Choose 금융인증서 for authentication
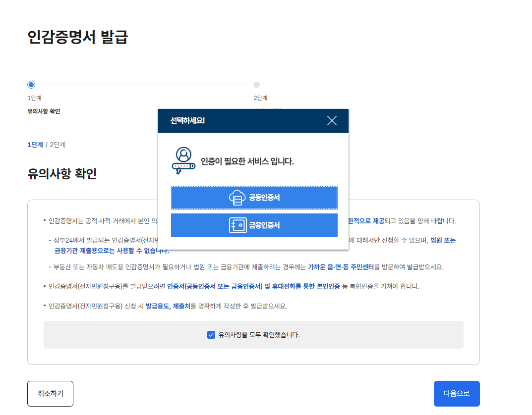This screenshot has height=415, width=532. (254, 225)
